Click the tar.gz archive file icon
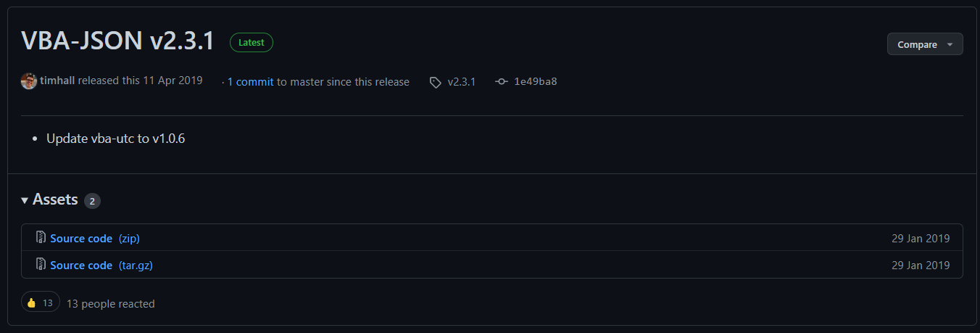The height and width of the screenshot is (333, 980). (41, 265)
